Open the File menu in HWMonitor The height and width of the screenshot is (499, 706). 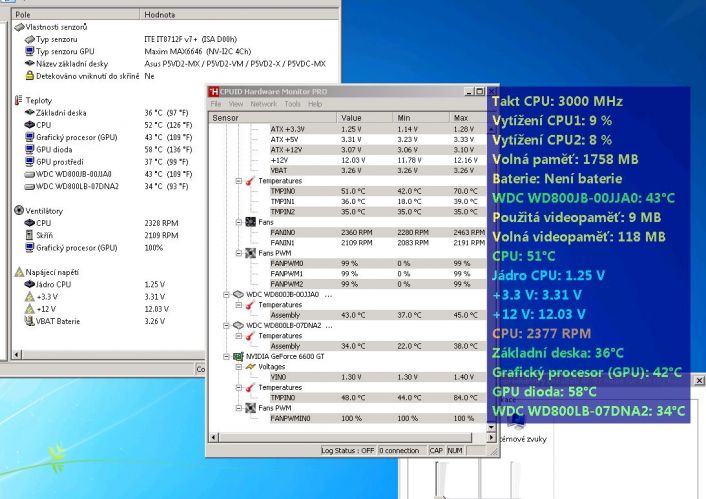pos(216,104)
